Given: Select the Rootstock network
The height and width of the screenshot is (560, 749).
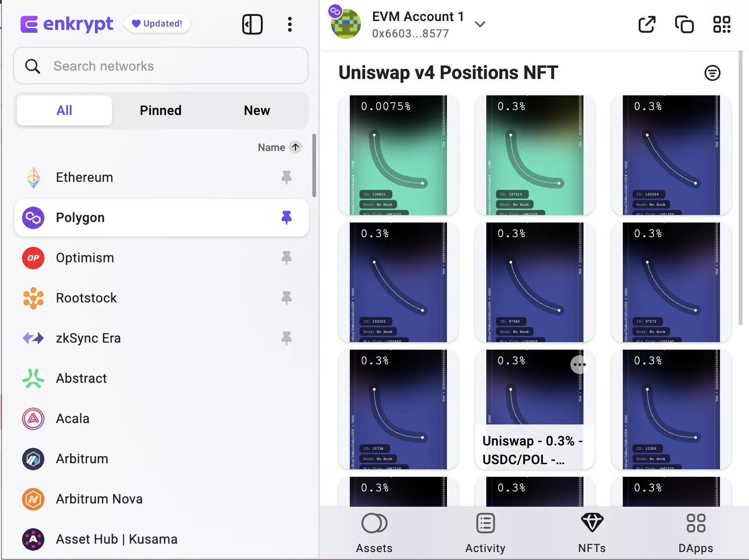Looking at the screenshot, I should click(162, 298).
